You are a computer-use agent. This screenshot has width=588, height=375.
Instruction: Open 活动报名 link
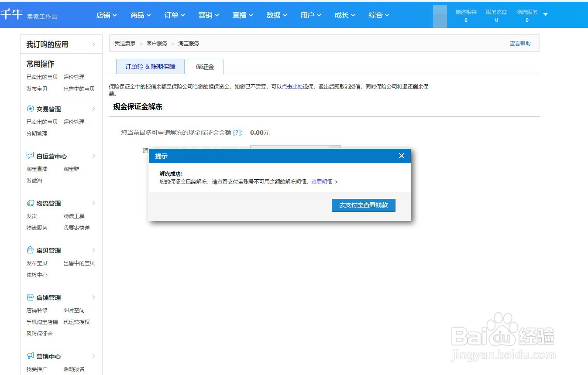tap(74, 369)
